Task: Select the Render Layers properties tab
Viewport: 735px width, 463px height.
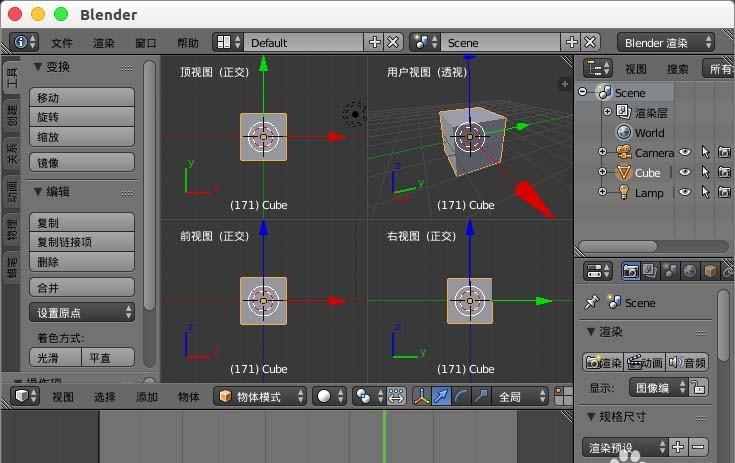Action: [650, 271]
